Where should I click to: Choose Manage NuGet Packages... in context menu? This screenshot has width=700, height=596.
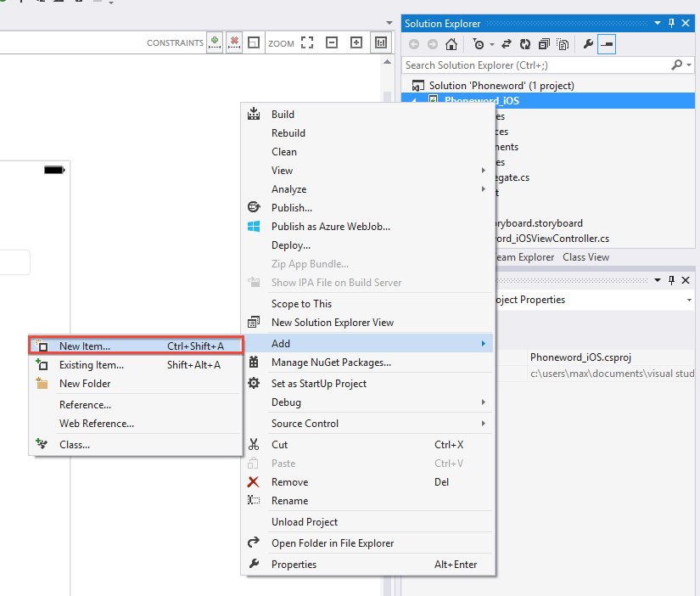[331, 363]
